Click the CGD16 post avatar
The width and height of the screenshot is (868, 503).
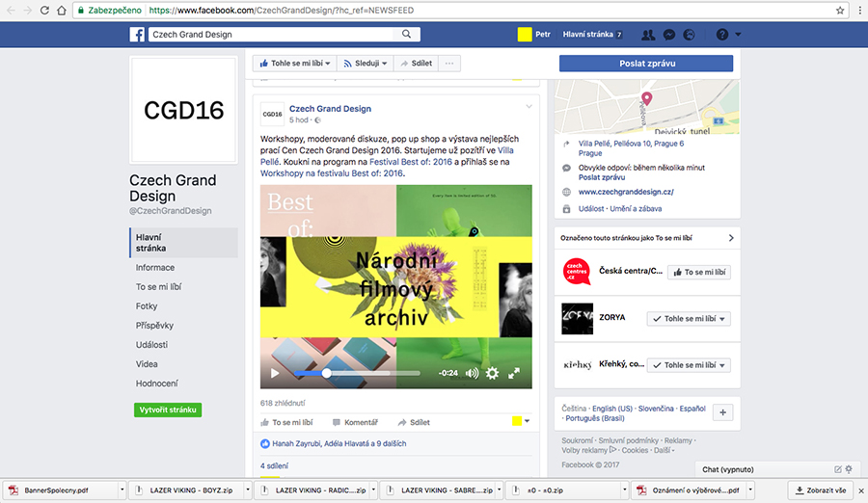point(272,114)
